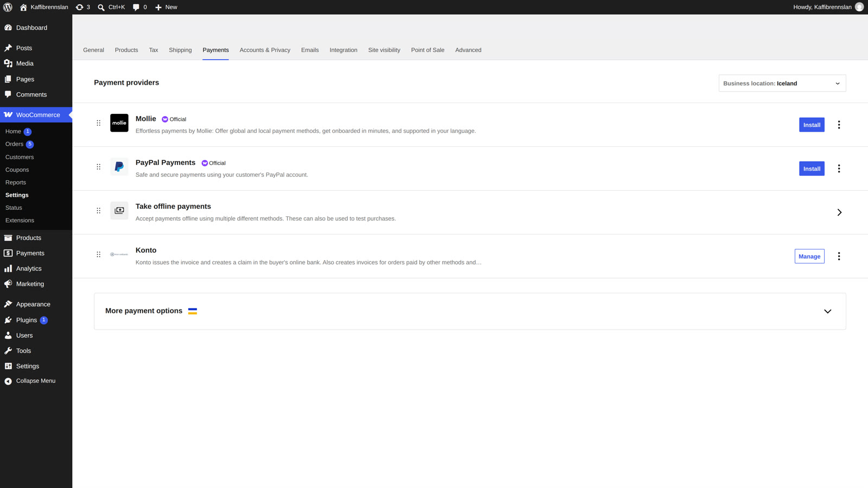Open the three-dot menu for Mollie
This screenshot has height=488, width=868.
click(839, 125)
